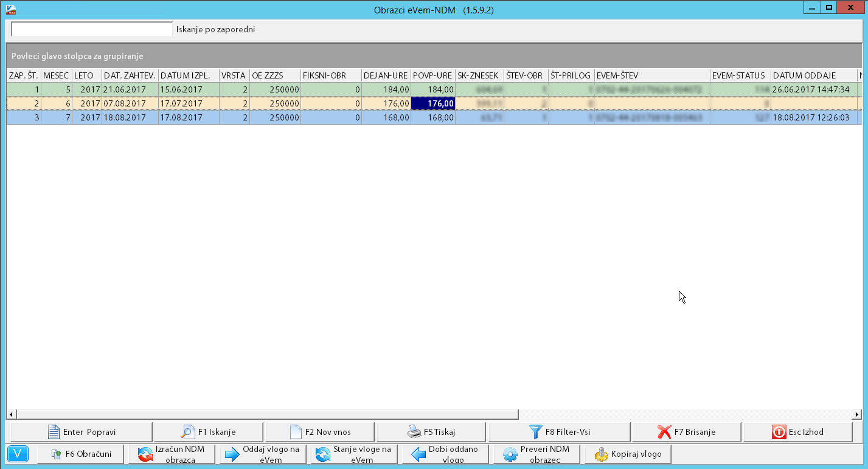Delete record with F7 Brisanje button
The image size is (868, 469).
686,432
